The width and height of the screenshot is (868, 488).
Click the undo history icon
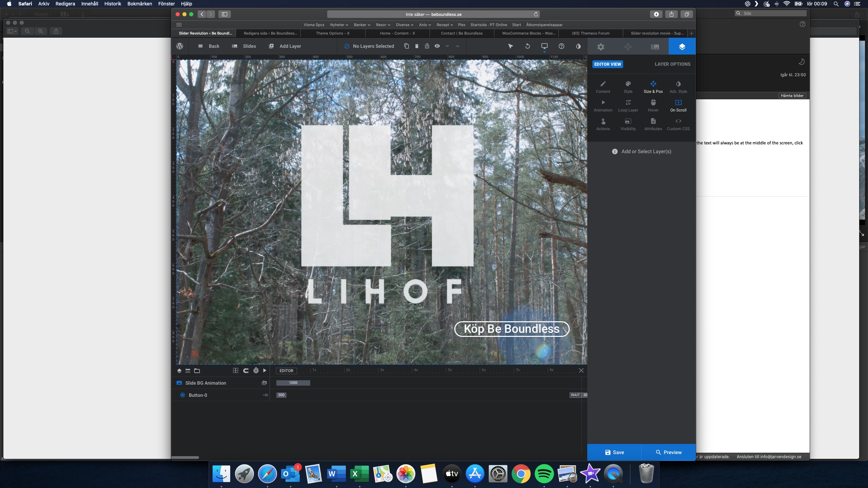click(x=528, y=46)
